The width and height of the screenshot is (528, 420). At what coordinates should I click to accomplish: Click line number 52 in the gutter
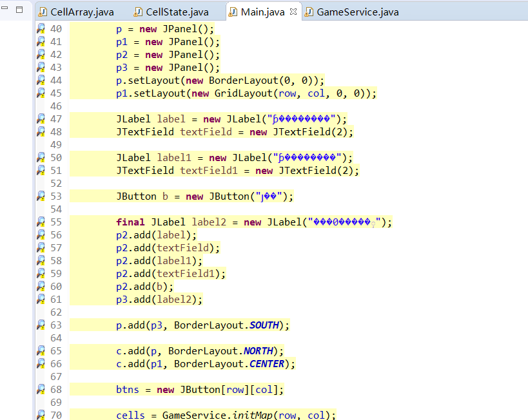click(56, 184)
